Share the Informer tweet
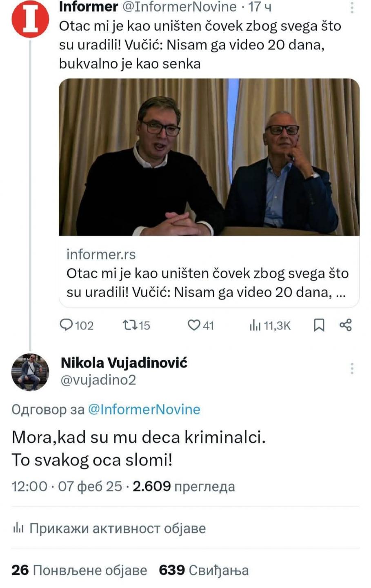This screenshot has width=371, height=588. coord(346,325)
